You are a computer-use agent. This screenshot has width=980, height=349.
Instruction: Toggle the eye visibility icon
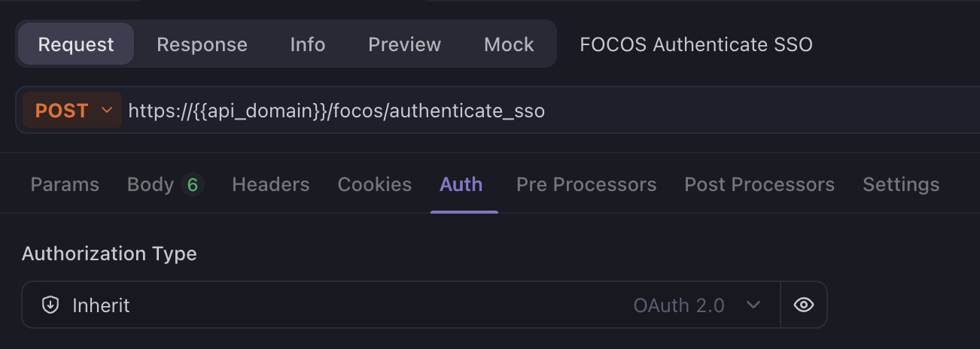pos(804,305)
